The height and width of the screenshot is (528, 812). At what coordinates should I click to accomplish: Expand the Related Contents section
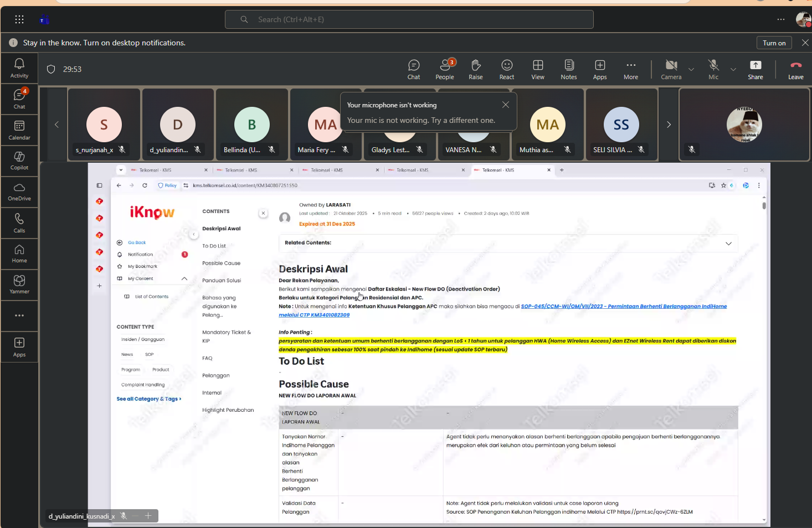728,243
